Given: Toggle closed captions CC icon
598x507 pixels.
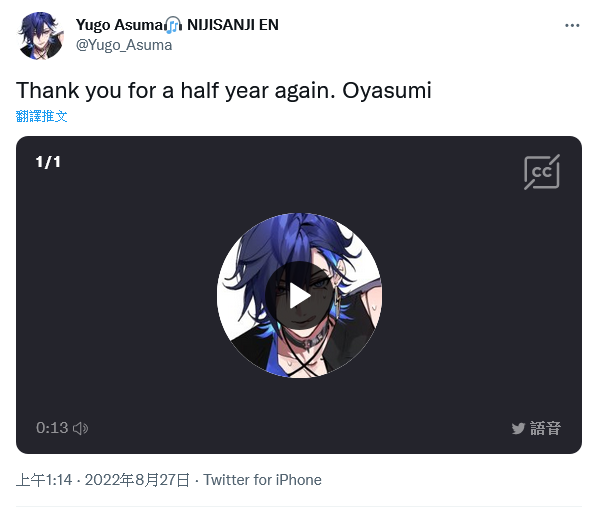Looking at the screenshot, I should [x=542, y=172].
